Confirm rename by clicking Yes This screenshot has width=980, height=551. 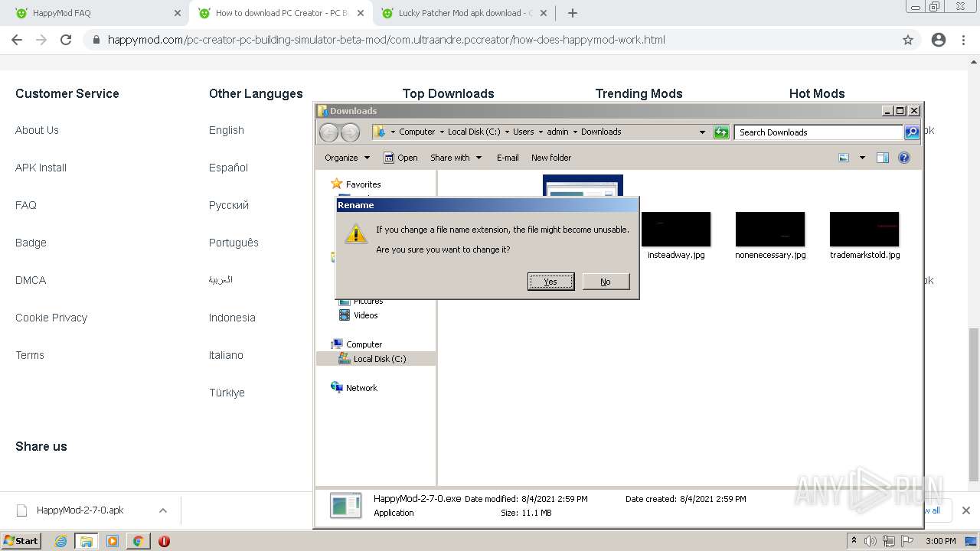(x=550, y=282)
